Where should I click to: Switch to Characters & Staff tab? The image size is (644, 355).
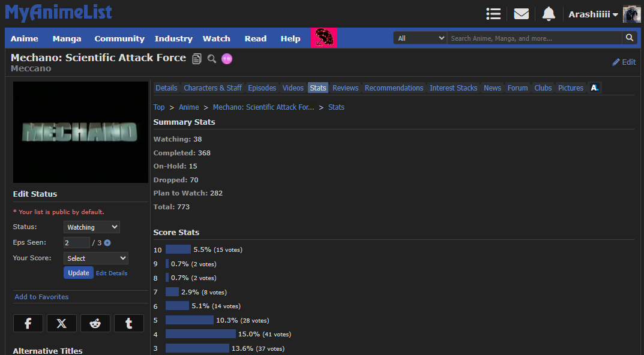click(212, 88)
